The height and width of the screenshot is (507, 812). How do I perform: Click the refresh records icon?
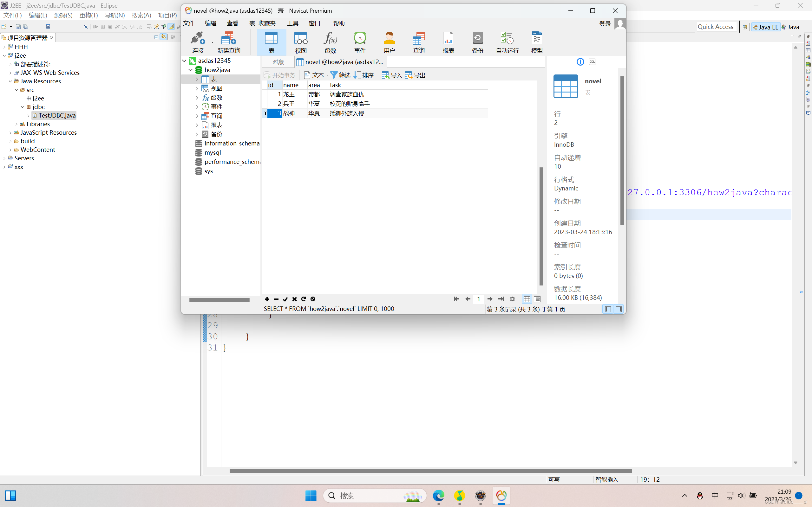[x=304, y=299]
